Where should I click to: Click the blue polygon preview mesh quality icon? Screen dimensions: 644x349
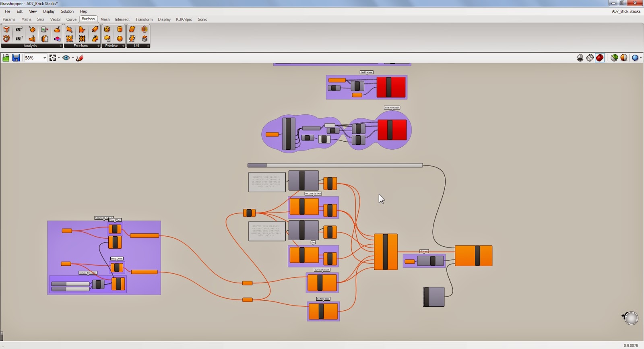pyautogui.click(x=635, y=58)
